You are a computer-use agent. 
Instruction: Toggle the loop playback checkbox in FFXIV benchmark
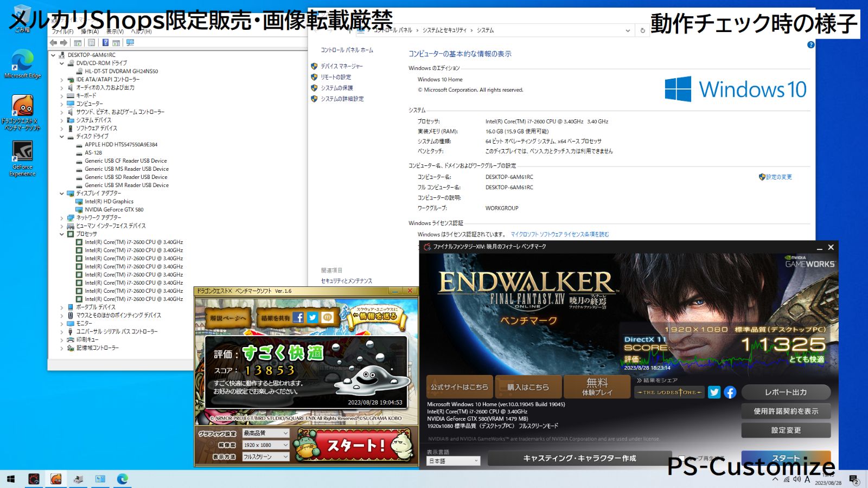click(682, 458)
